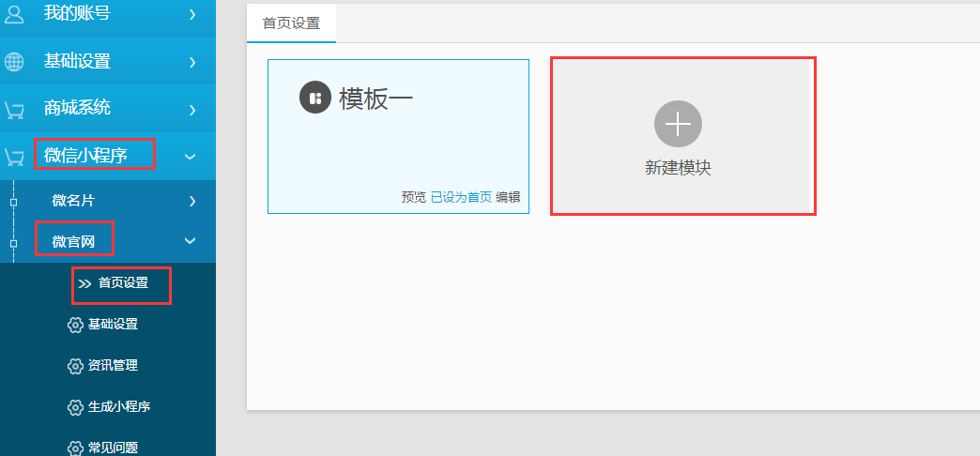Click the double-arrow icon beside 首页设置

click(x=85, y=283)
